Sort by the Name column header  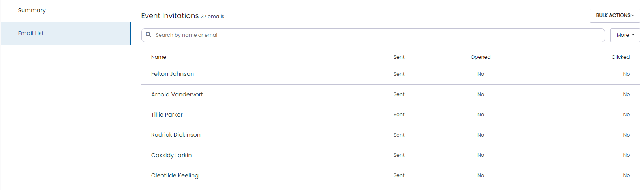pyautogui.click(x=159, y=57)
